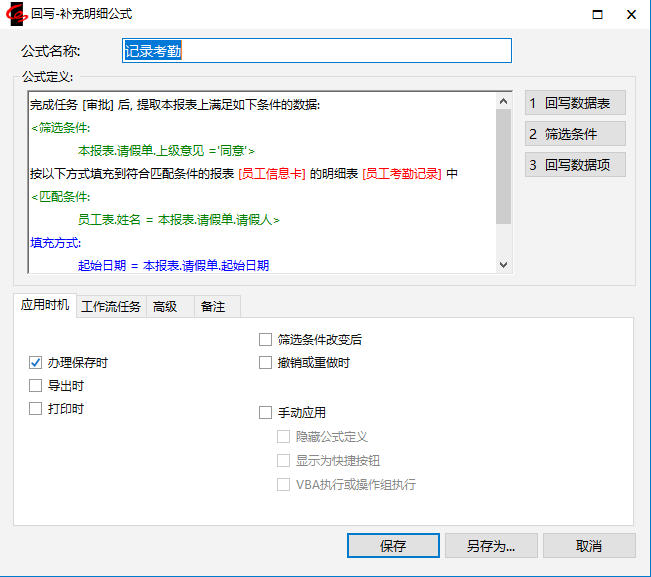Click the 公式名称 input field
The height and width of the screenshot is (577, 651).
316,51
